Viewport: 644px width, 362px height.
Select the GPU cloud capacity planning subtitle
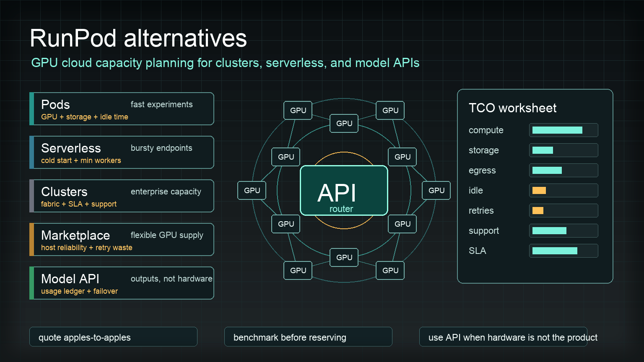(x=225, y=63)
